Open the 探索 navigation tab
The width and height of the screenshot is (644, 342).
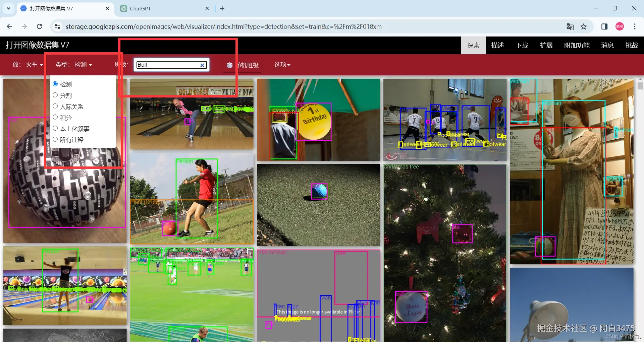tap(473, 45)
